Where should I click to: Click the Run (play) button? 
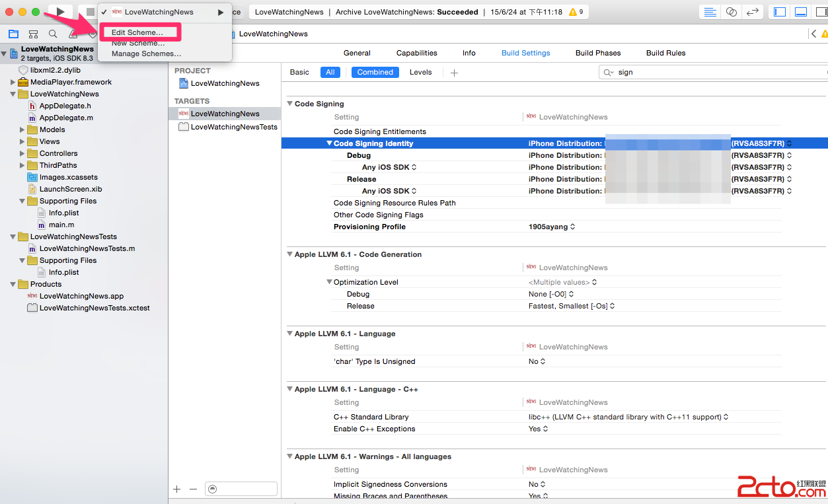click(x=60, y=12)
